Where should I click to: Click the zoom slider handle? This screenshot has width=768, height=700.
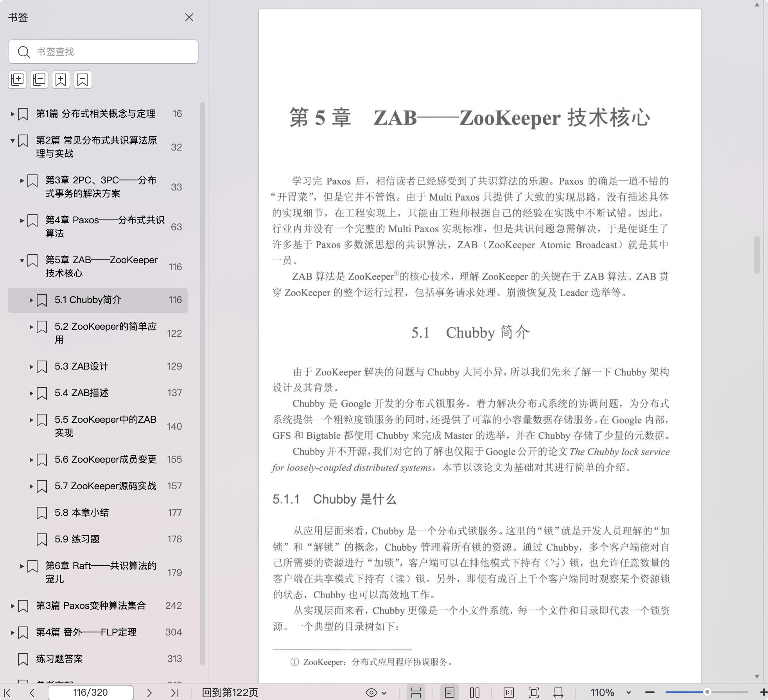click(x=707, y=692)
